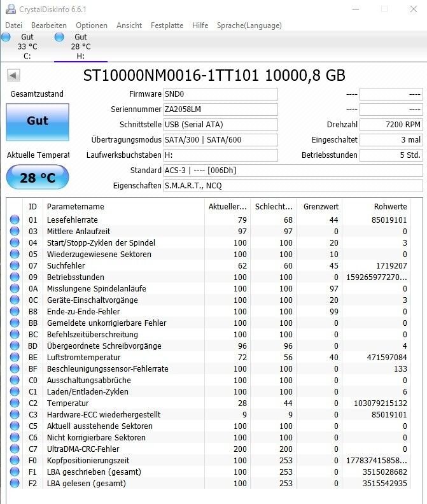Click the 28 °C temperature button
This screenshot has width=427, height=504.
tap(38, 178)
